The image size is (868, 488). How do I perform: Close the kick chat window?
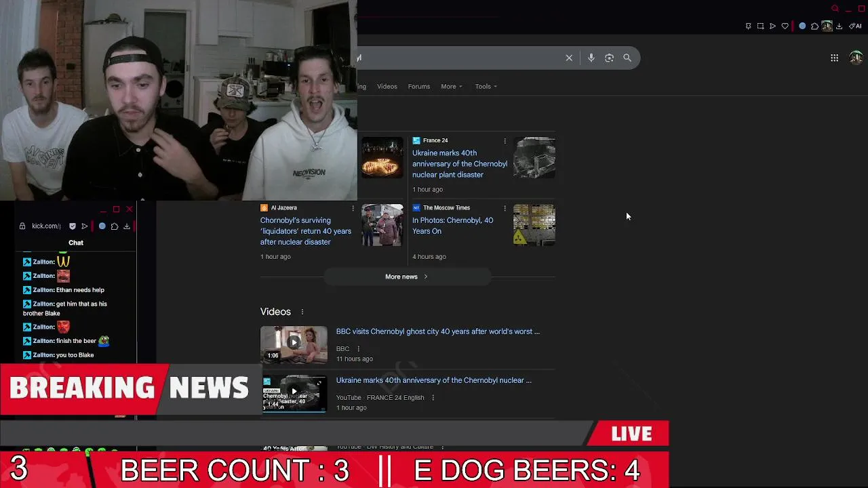pos(129,209)
